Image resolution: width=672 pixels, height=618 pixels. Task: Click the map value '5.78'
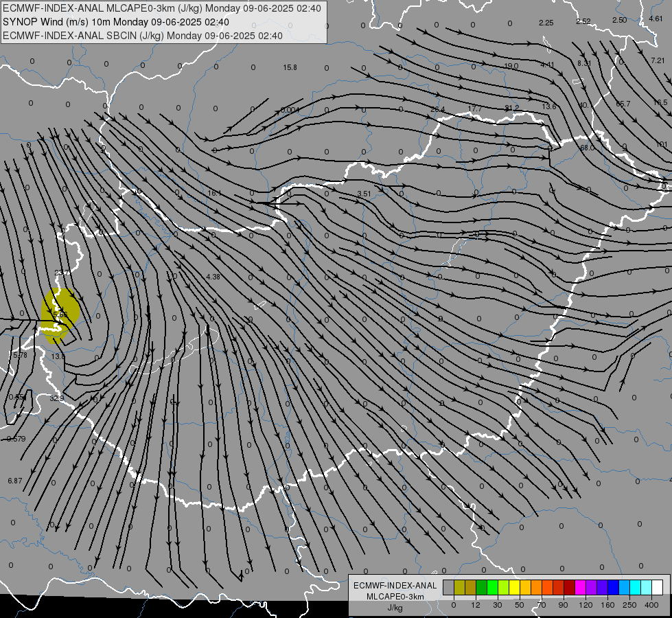tap(20, 355)
